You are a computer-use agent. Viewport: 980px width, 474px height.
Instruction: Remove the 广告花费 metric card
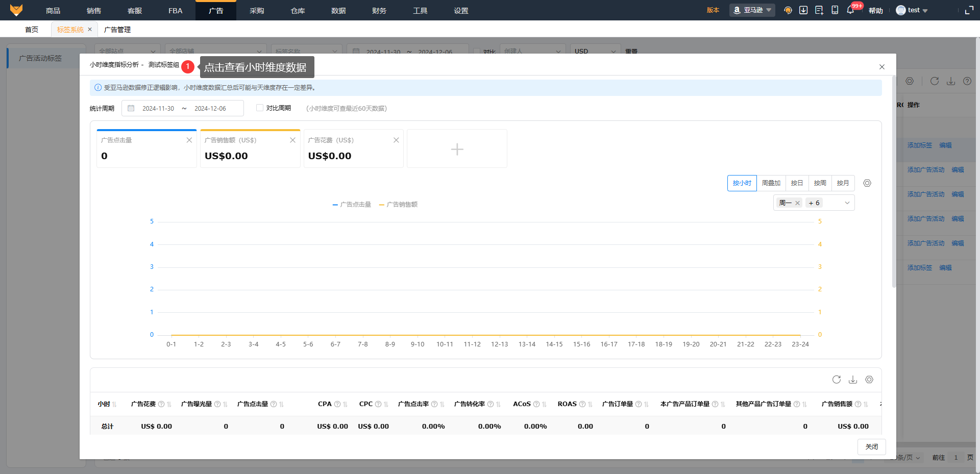pyautogui.click(x=396, y=140)
